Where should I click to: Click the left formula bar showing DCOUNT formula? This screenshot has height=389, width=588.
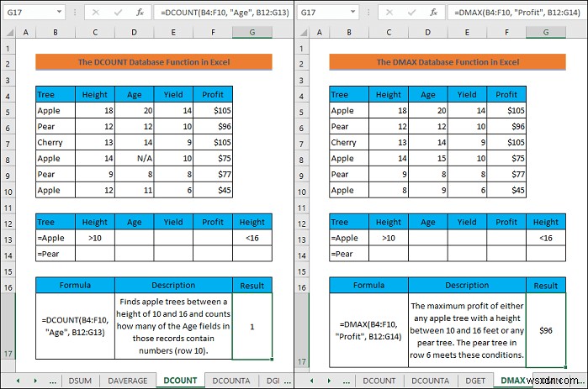(x=225, y=13)
